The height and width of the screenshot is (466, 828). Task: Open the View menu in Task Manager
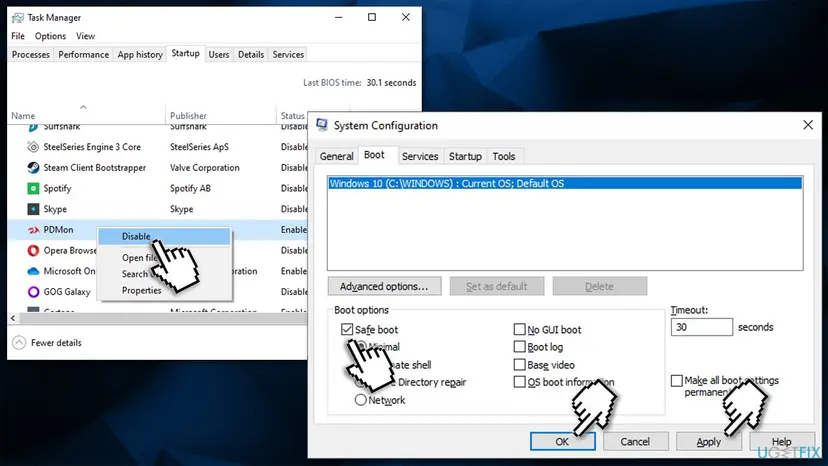tap(85, 36)
